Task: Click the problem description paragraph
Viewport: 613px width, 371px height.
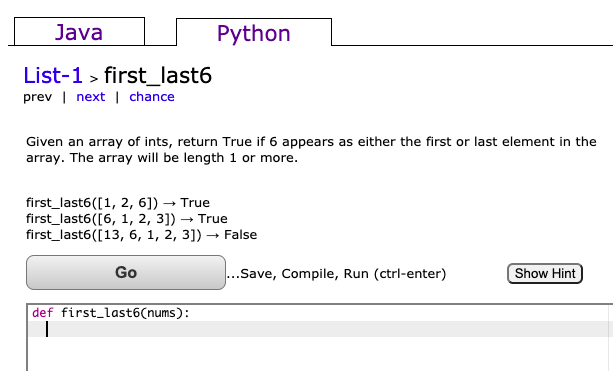Action: pyautogui.click(x=311, y=149)
